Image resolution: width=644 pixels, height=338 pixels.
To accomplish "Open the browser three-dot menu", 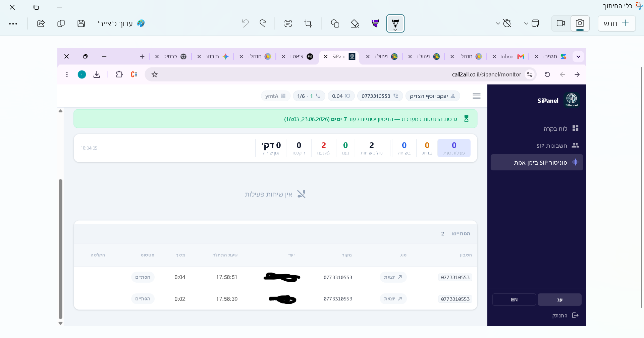I will tap(67, 74).
